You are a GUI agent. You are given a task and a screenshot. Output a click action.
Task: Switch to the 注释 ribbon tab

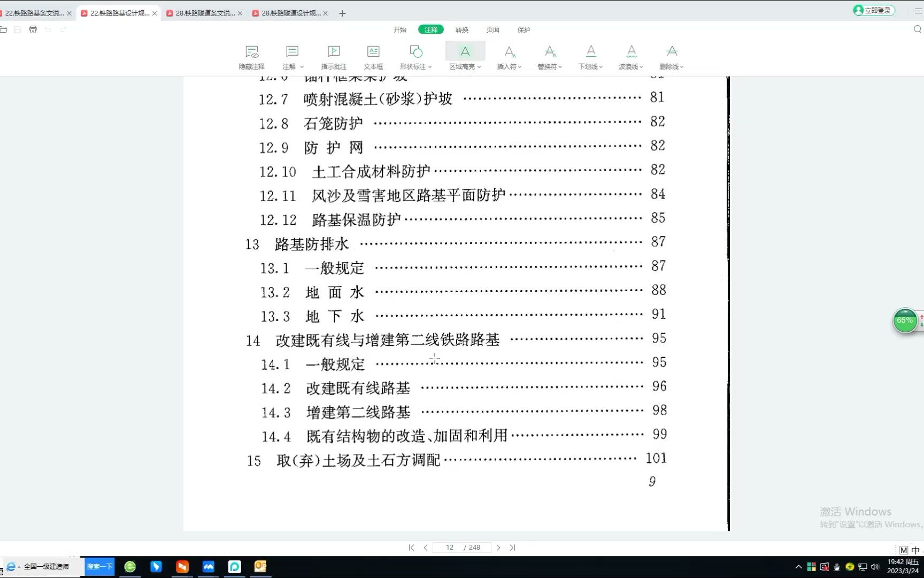pos(431,29)
